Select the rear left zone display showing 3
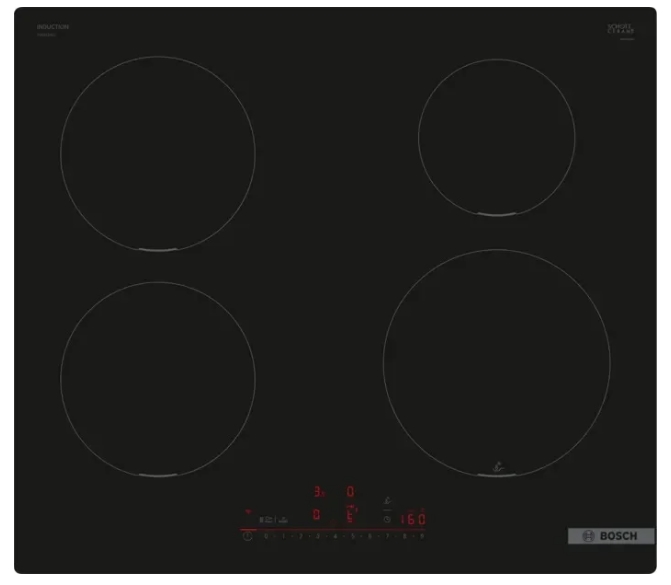The height and width of the screenshot is (585, 671). (x=319, y=492)
